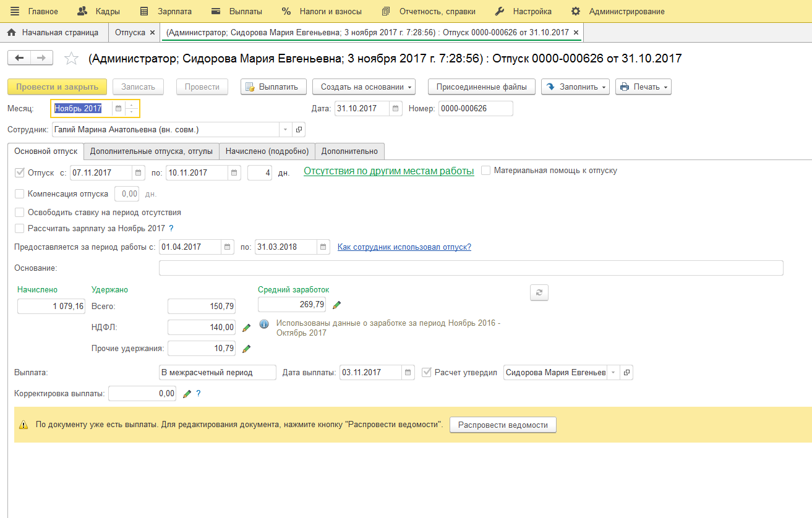Click the refresh recalculation arrows icon
The height and width of the screenshot is (518, 812).
pos(539,293)
